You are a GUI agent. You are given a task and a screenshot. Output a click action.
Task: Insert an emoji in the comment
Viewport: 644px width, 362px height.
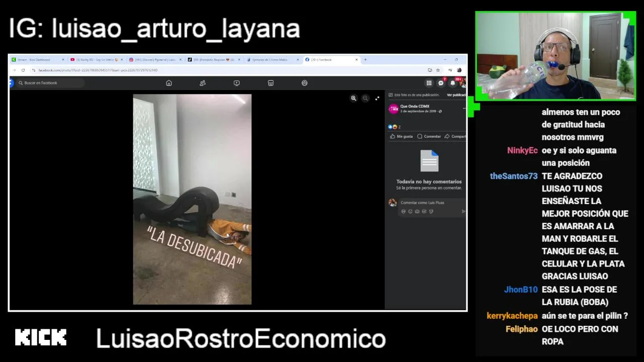click(410, 212)
